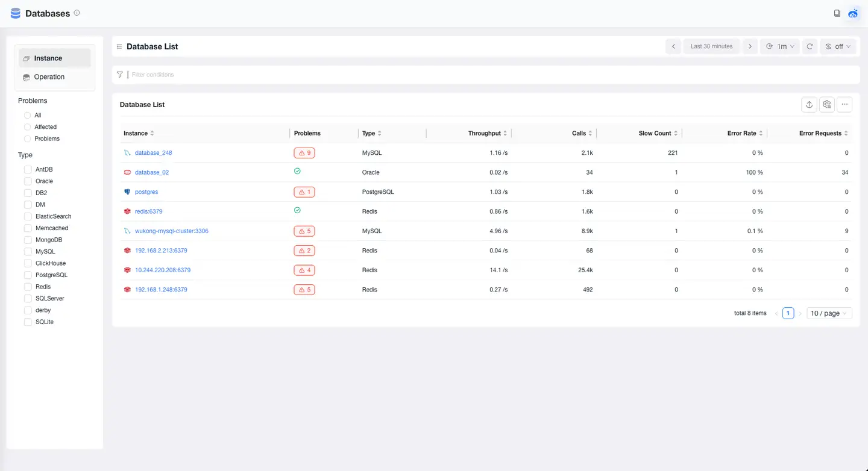
Task: Click the ellipsis icon for more table options
Action: (x=844, y=104)
